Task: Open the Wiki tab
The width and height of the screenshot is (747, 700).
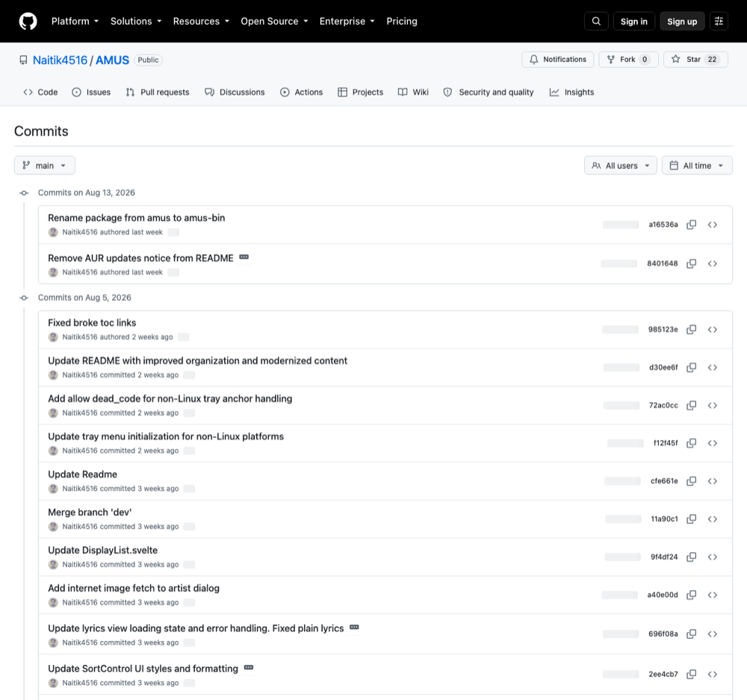Action: 413,93
